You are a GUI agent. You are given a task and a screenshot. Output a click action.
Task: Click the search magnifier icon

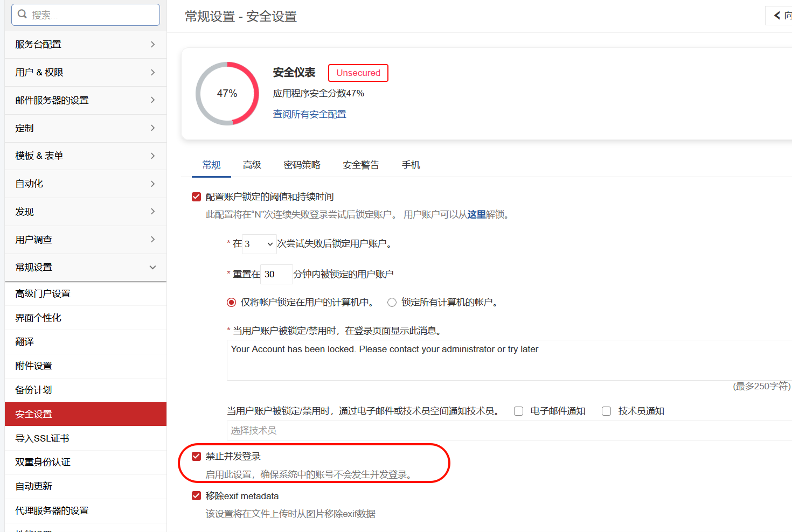22,15
